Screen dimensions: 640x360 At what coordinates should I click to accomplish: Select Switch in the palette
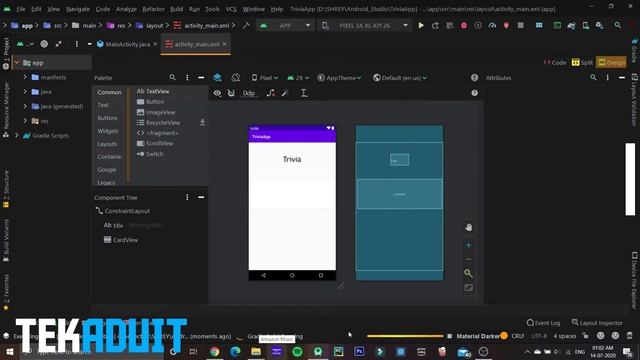coord(150,154)
